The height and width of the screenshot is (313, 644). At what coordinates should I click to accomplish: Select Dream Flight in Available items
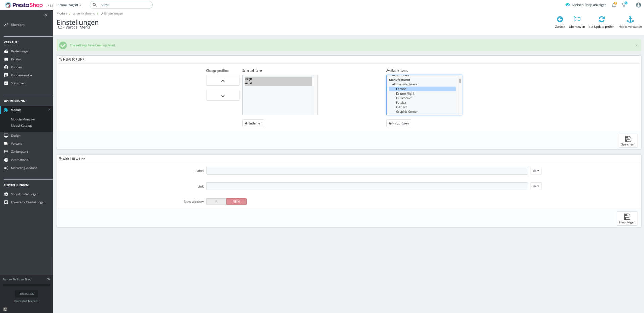(x=422, y=93)
